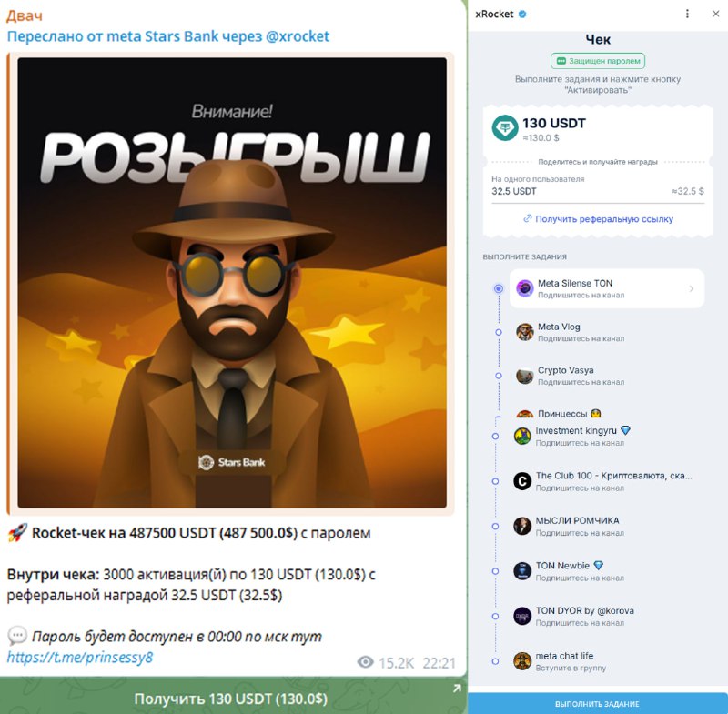
Task: Select the step marker for Crypto Vasya
Action: 499,376
